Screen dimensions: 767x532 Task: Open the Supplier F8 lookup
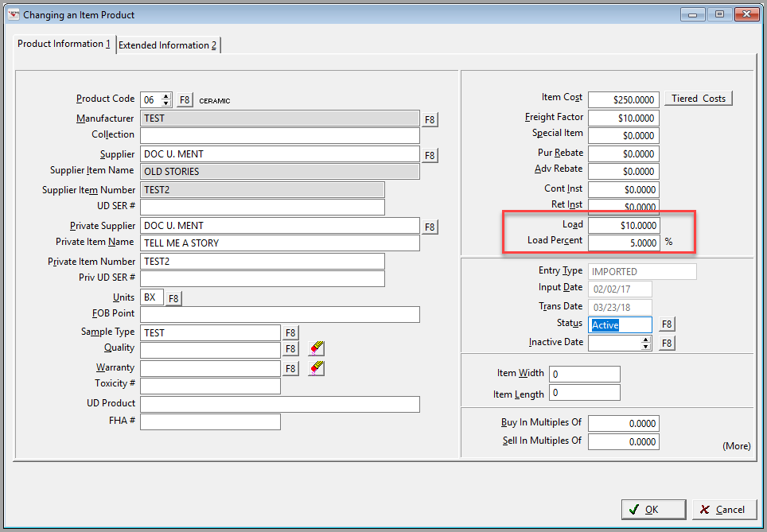pos(430,154)
